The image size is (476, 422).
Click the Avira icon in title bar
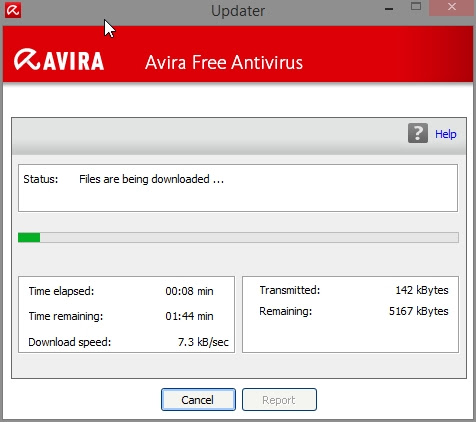pos(13,10)
